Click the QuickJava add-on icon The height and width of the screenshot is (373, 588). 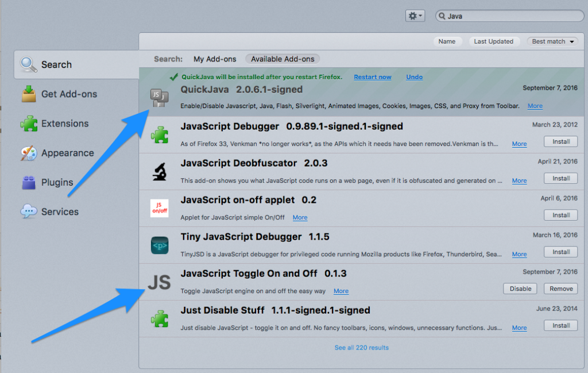point(160,98)
